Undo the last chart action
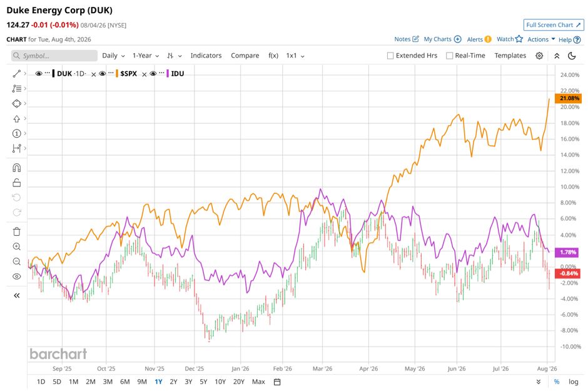 click(16, 198)
